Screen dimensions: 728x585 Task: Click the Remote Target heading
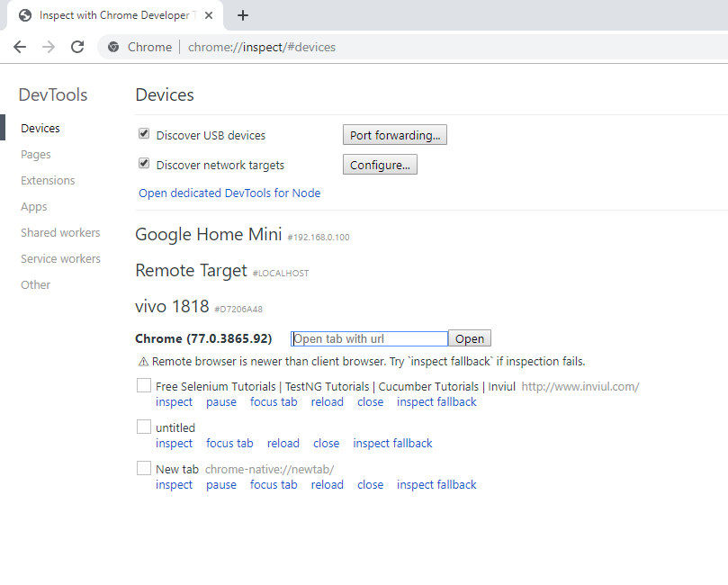192,271
